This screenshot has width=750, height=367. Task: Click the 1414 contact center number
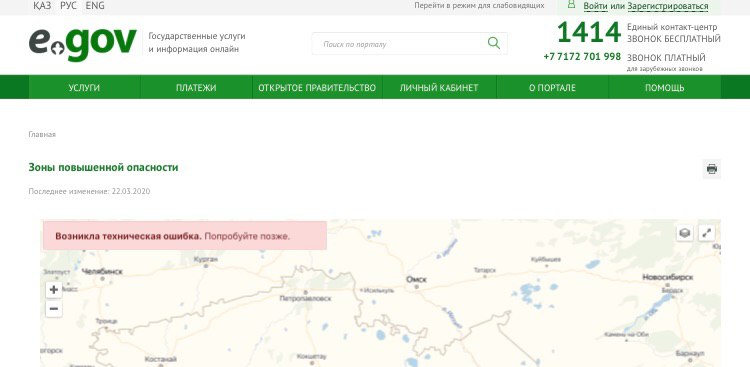(x=589, y=33)
